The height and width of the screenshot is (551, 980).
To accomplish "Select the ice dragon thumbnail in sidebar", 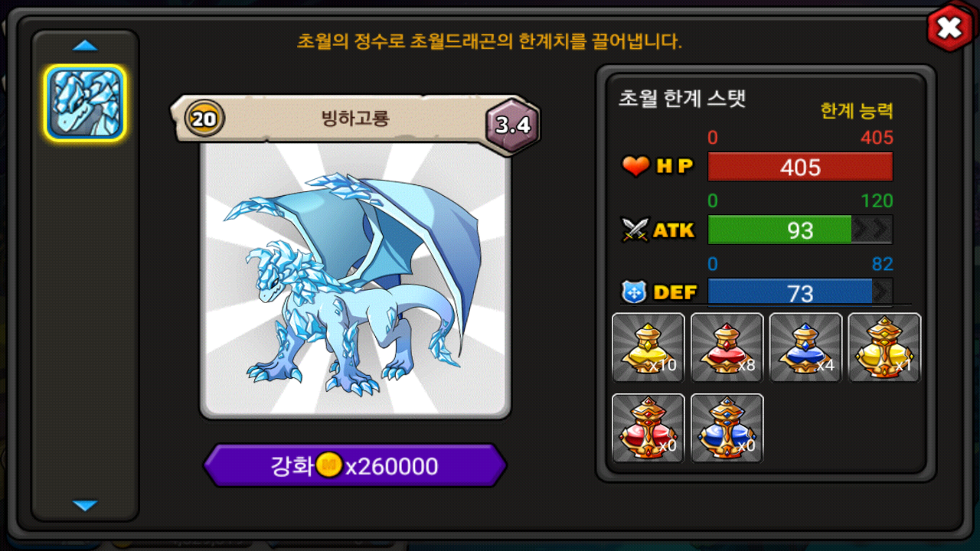I will [85, 103].
